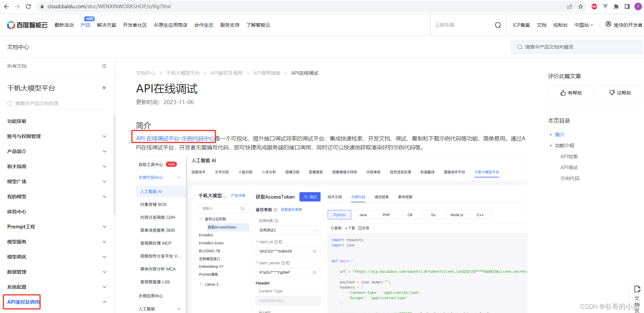Image resolution: width=644 pixels, height=313 pixels.
Task: Open the 功能探索 sidebar item
Action: point(17,121)
